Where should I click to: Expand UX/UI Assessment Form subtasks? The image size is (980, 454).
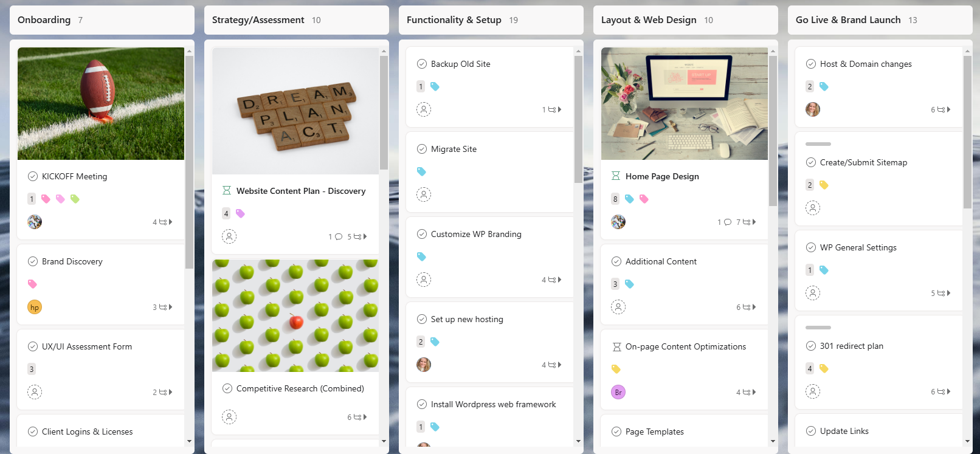(170, 392)
